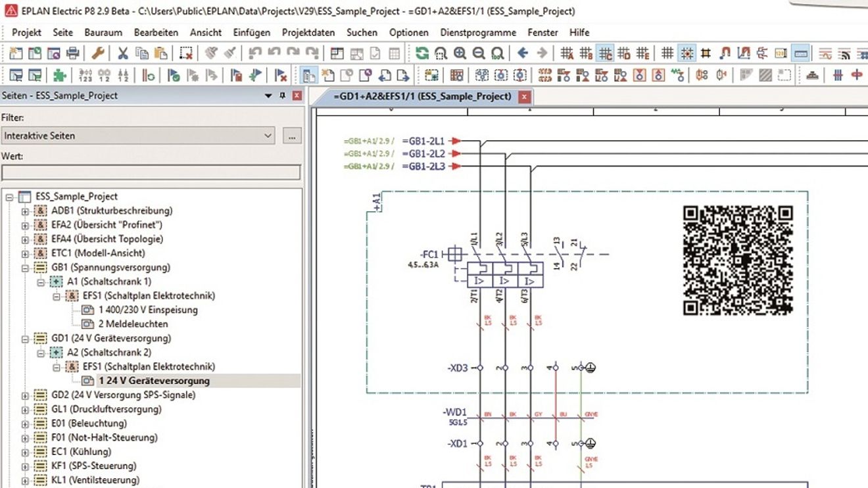
Task: Collapse the GD1 (24 V Geräteversorgung) node
Action: point(25,339)
